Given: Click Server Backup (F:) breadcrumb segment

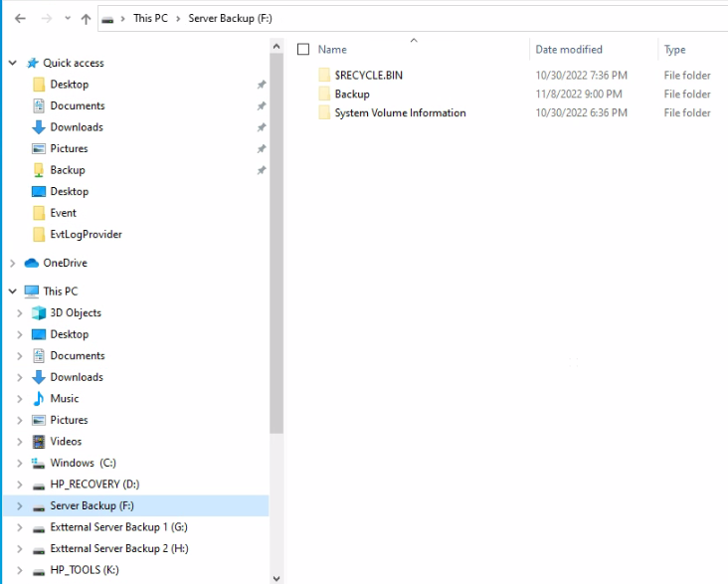Looking at the screenshot, I should [230, 18].
